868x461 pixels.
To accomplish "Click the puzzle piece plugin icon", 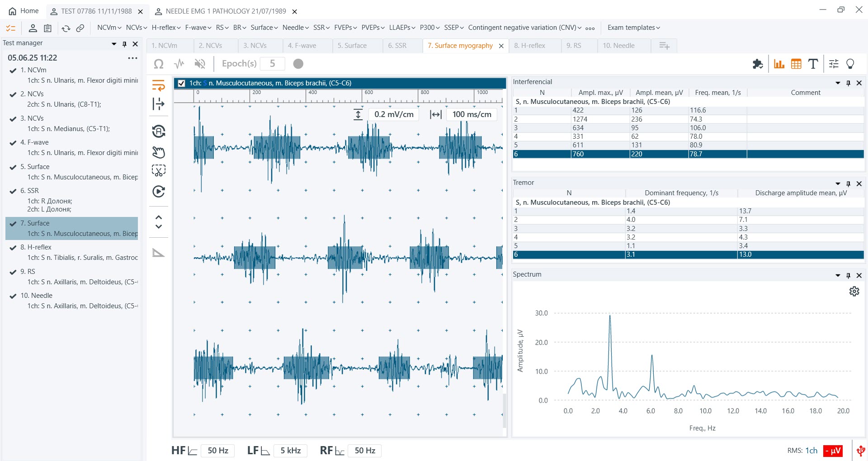I will click(x=758, y=64).
